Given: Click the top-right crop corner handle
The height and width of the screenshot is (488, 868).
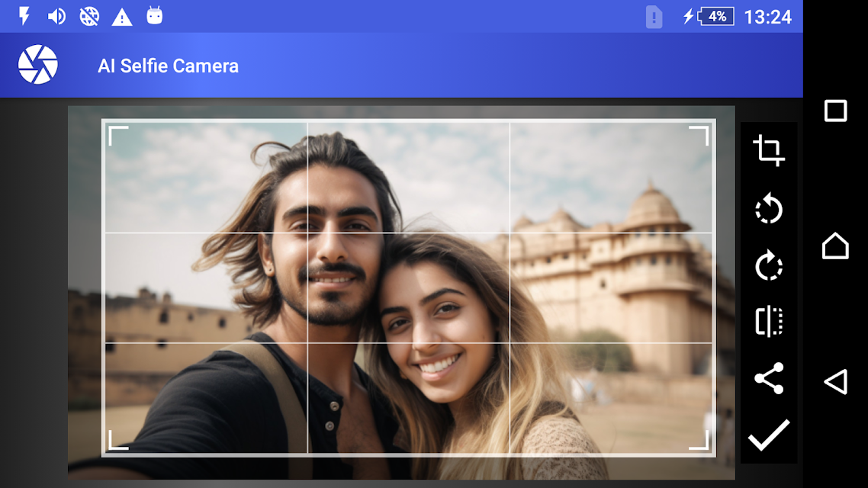Looking at the screenshot, I should pyautogui.click(x=699, y=136).
